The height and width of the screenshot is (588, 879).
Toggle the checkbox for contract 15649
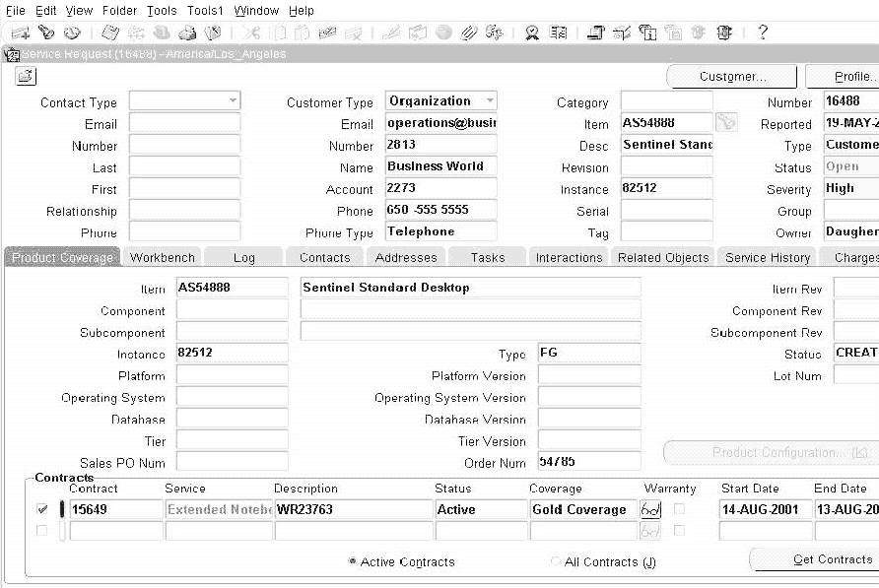(x=42, y=509)
